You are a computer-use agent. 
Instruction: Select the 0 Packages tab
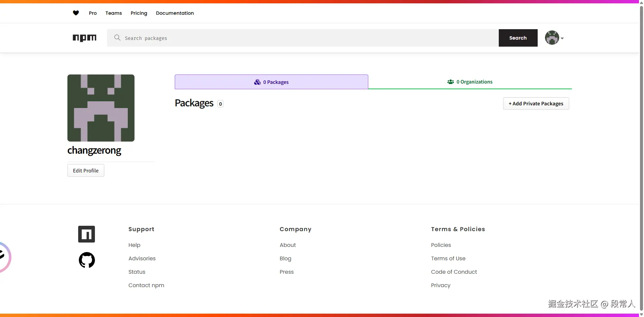(x=271, y=82)
